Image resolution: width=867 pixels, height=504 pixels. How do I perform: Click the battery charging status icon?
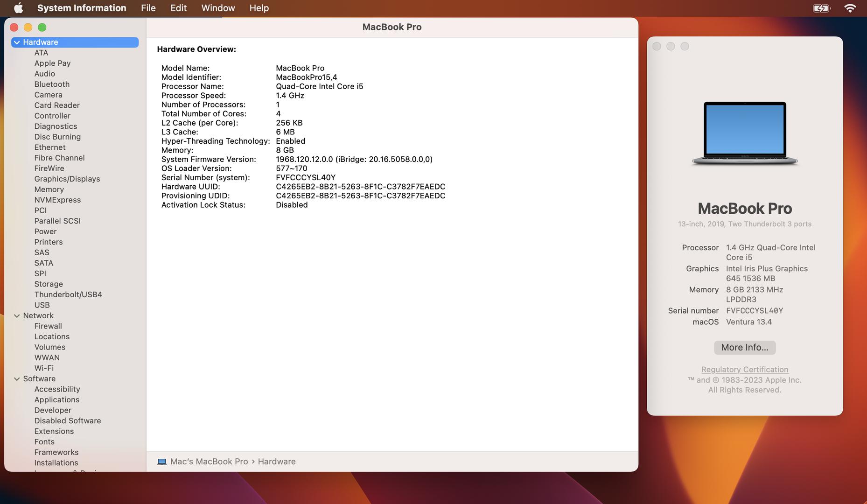[x=821, y=8]
